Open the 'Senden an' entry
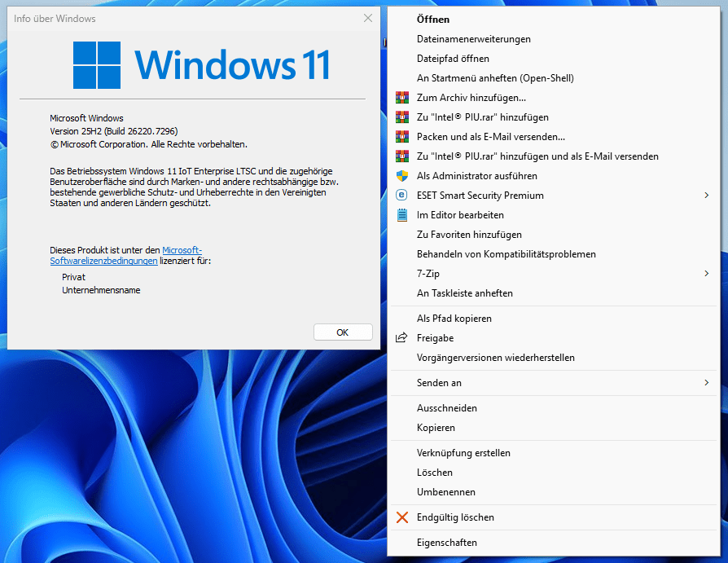This screenshot has width=728, height=563. point(554,382)
